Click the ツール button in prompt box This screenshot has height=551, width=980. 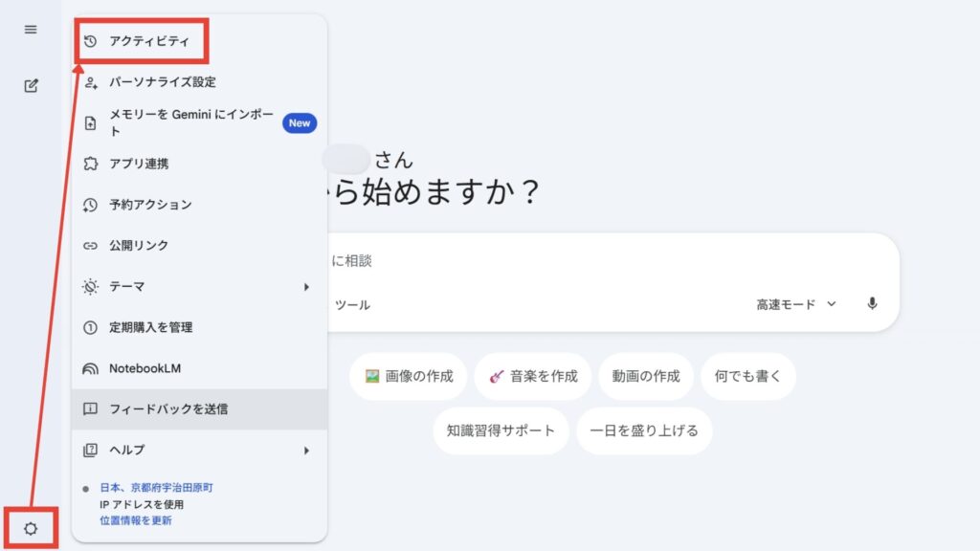(x=352, y=305)
